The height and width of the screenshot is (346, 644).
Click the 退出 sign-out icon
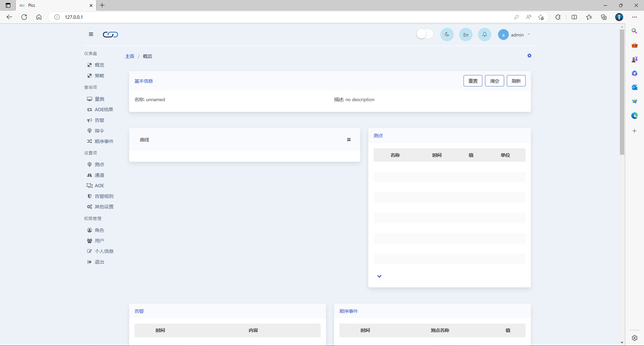pos(90,262)
